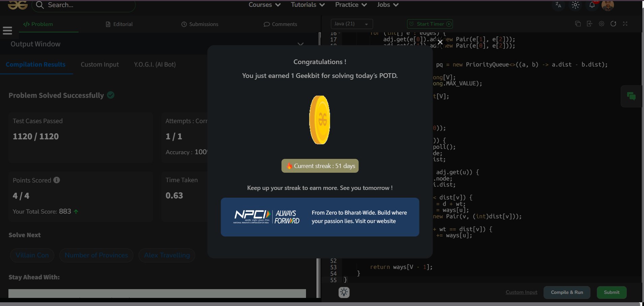Click the green Submit button
Image resolution: width=644 pixels, height=306 pixels.
pyautogui.click(x=612, y=293)
